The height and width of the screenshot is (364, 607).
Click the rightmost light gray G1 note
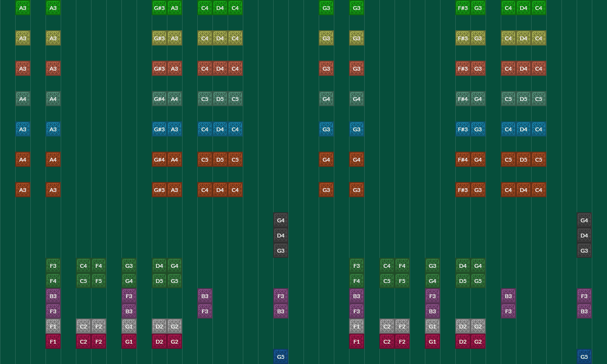(432, 326)
